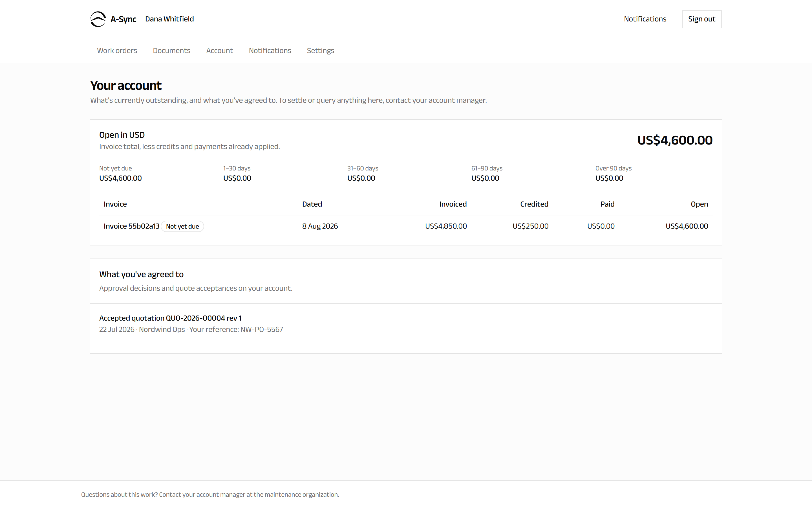This screenshot has height=508, width=812.
Task: Click the Open in USD heading
Action: pyautogui.click(x=122, y=135)
